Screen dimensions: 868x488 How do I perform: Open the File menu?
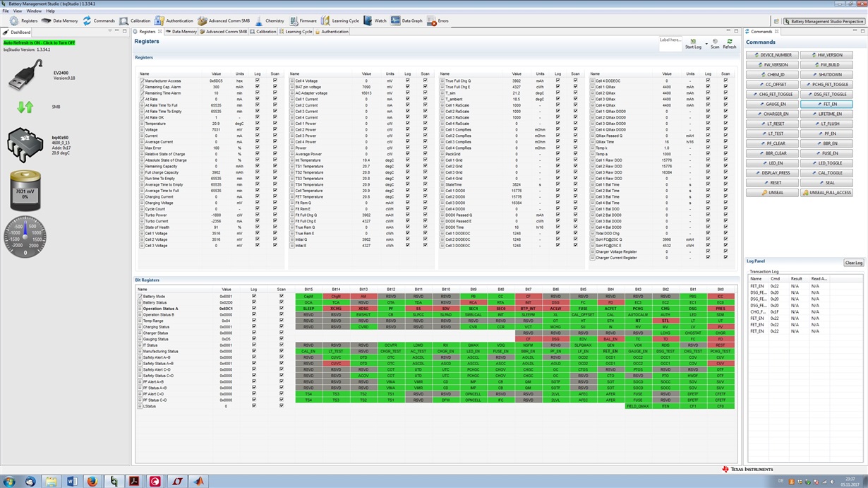pyautogui.click(x=6, y=11)
